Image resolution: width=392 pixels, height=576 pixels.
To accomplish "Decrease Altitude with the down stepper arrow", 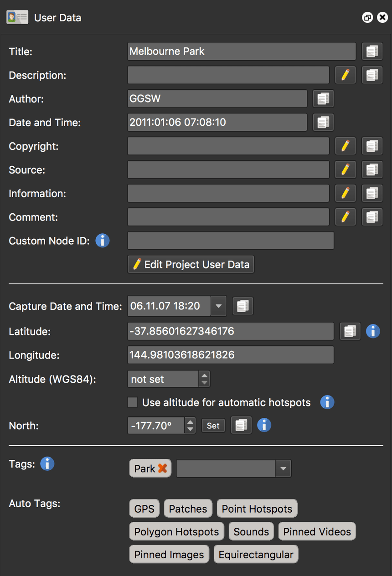I will tap(204, 383).
